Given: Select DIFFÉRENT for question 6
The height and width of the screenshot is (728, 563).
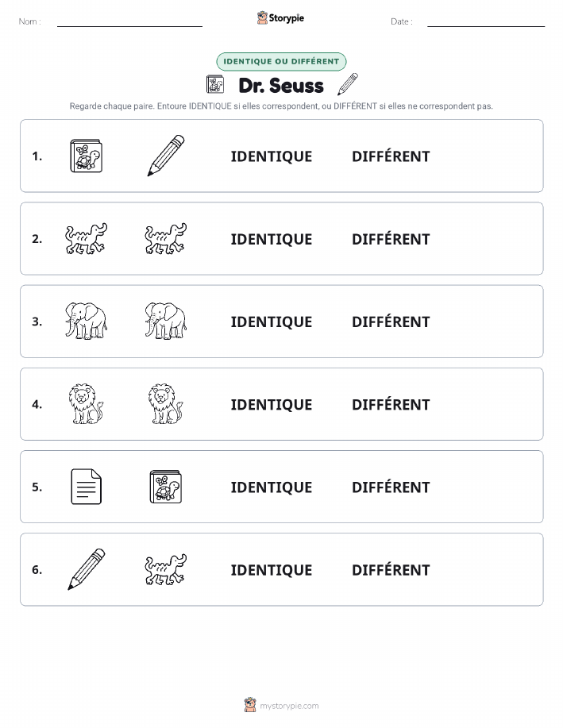Looking at the screenshot, I should 391,570.
